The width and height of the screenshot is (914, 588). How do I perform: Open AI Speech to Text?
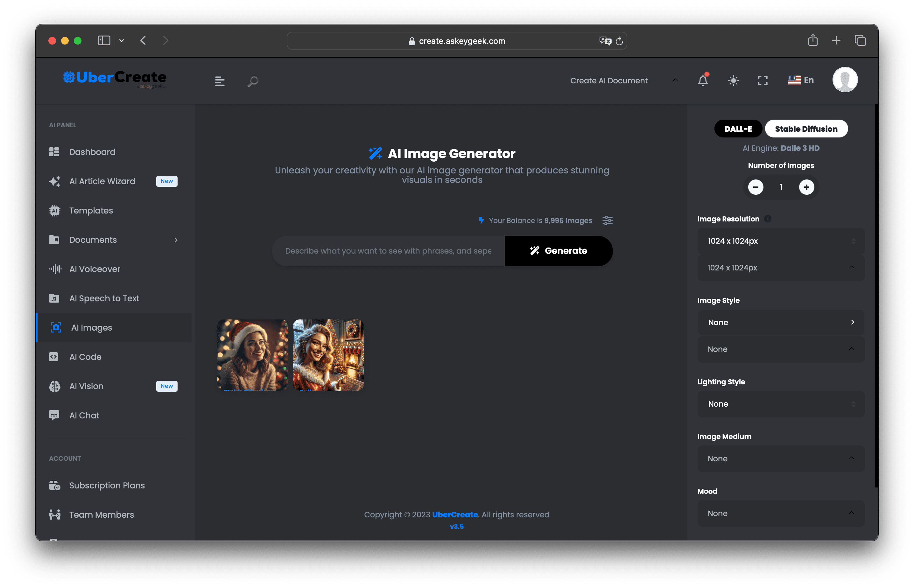pos(104,298)
